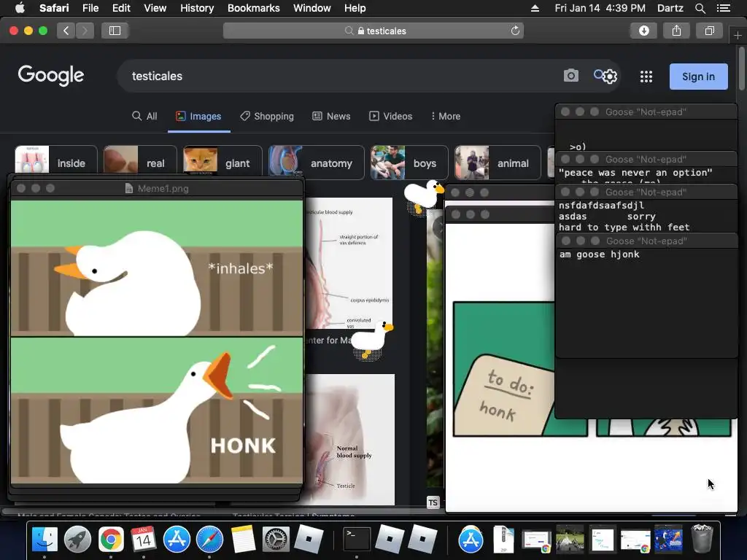Filter images with the inside chip

(56, 163)
